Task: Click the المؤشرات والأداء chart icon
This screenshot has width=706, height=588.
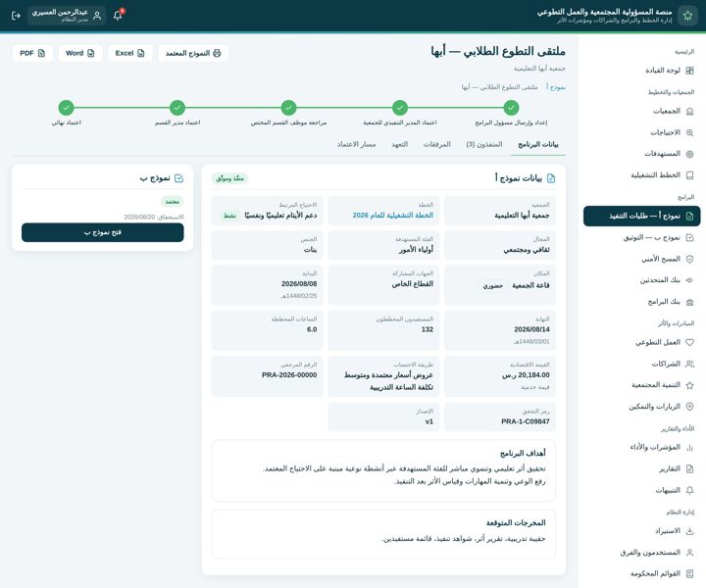Action: coord(689,448)
